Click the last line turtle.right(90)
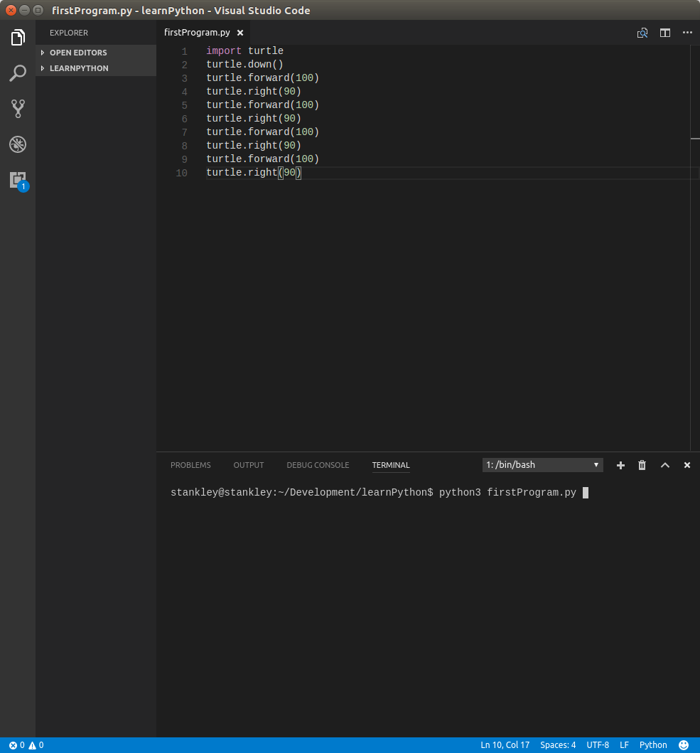The width and height of the screenshot is (700, 753). pyautogui.click(x=254, y=172)
